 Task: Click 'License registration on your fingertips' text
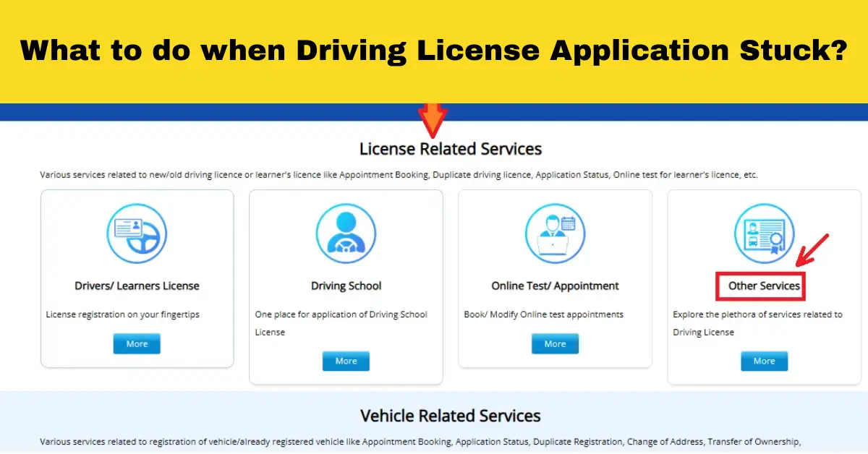click(x=122, y=314)
